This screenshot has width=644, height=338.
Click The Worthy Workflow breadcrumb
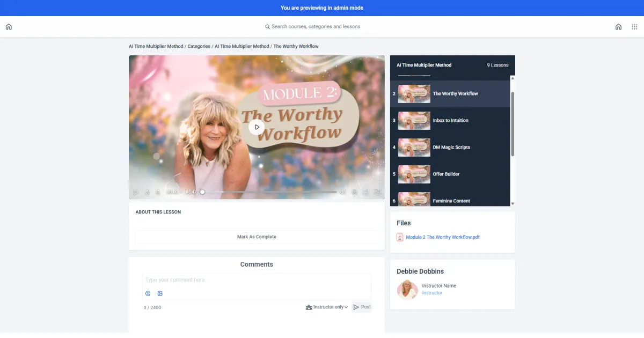pyautogui.click(x=296, y=47)
